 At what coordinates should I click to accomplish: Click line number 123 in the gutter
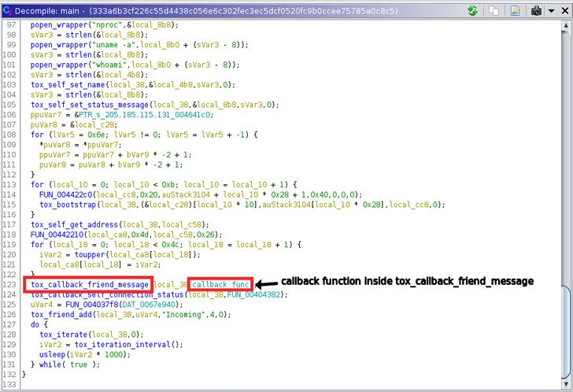tap(11, 283)
